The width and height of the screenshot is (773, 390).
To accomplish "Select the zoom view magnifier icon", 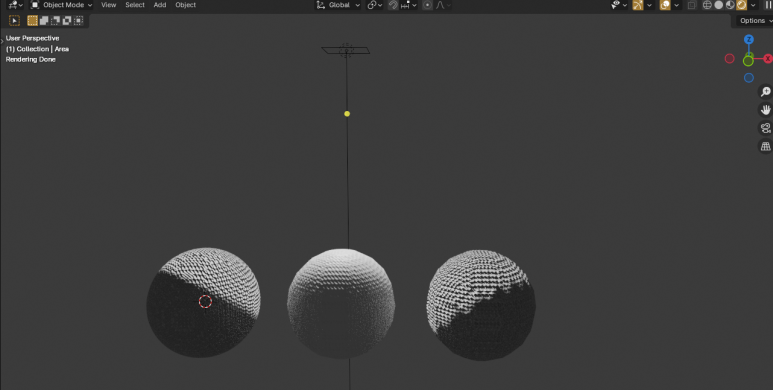I will pyautogui.click(x=765, y=92).
